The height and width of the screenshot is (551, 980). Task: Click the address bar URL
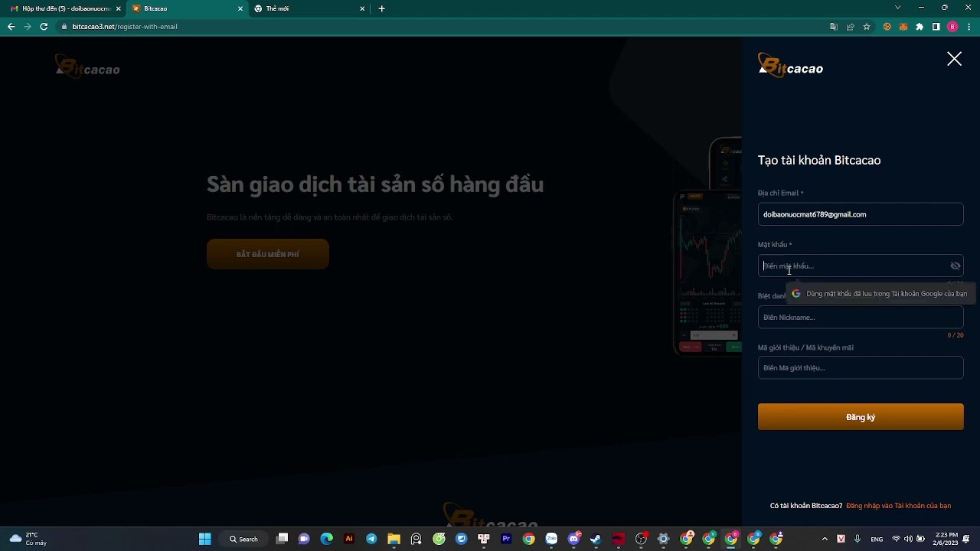point(125,27)
